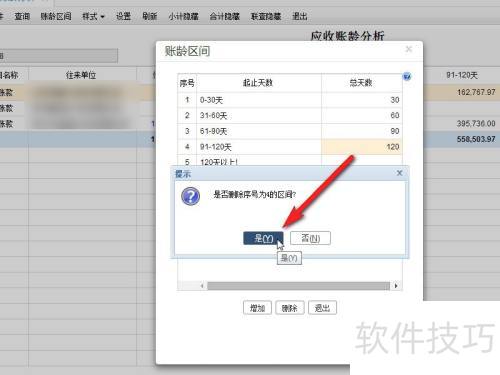Click the question mark icon in the prompt
This screenshot has height=375, width=500.
click(191, 196)
